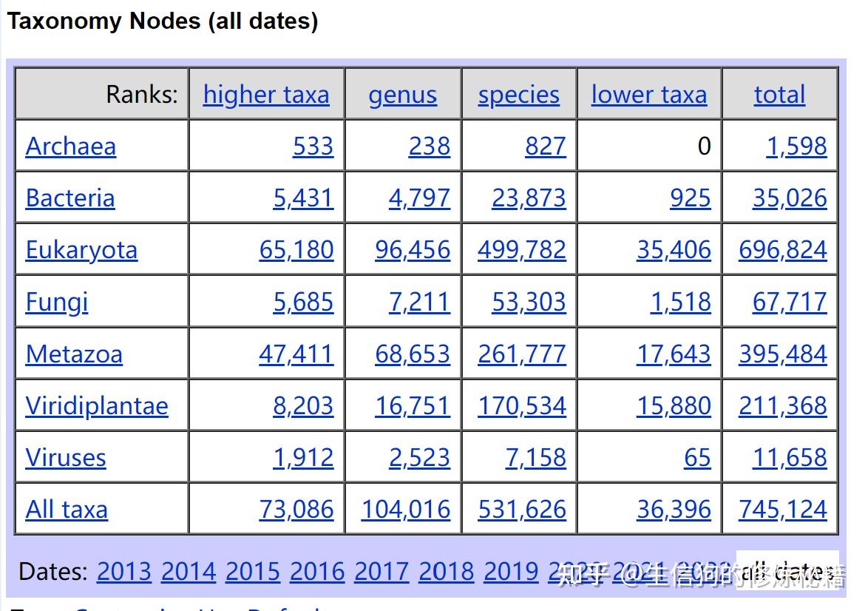Open Bacteria species count 23,873
868x611 pixels.
coord(529,198)
